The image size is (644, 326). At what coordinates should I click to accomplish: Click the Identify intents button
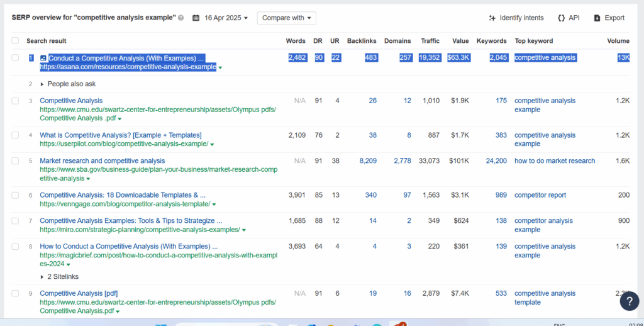click(x=516, y=18)
